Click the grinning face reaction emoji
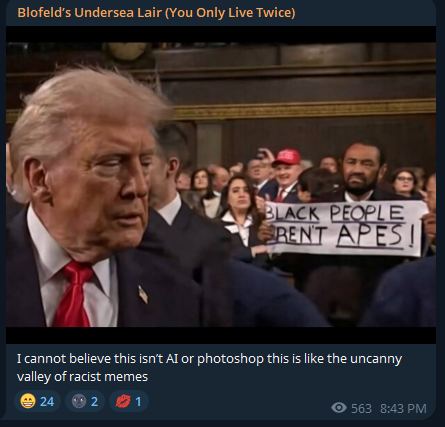This screenshot has height=427, width=445. tap(28, 401)
